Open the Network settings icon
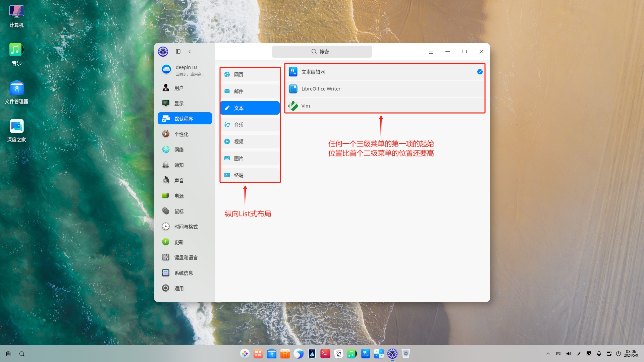Viewport: 644px width, 362px height. (x=166, y=149)
